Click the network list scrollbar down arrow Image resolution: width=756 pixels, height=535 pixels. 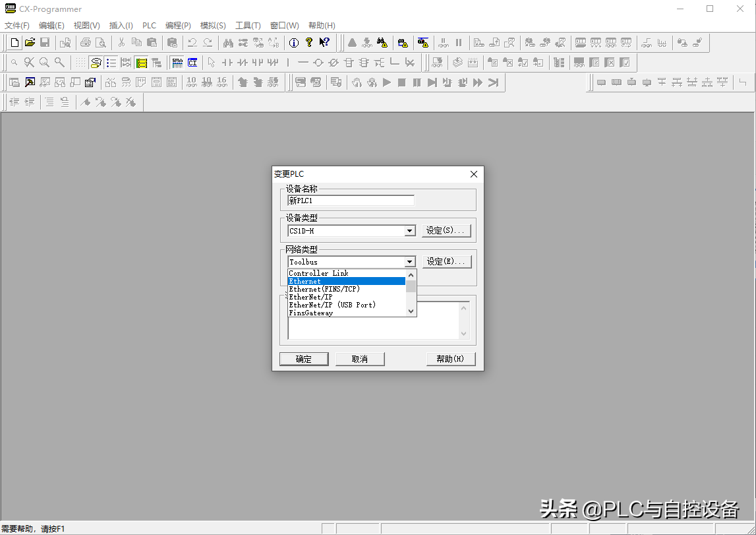411,311
